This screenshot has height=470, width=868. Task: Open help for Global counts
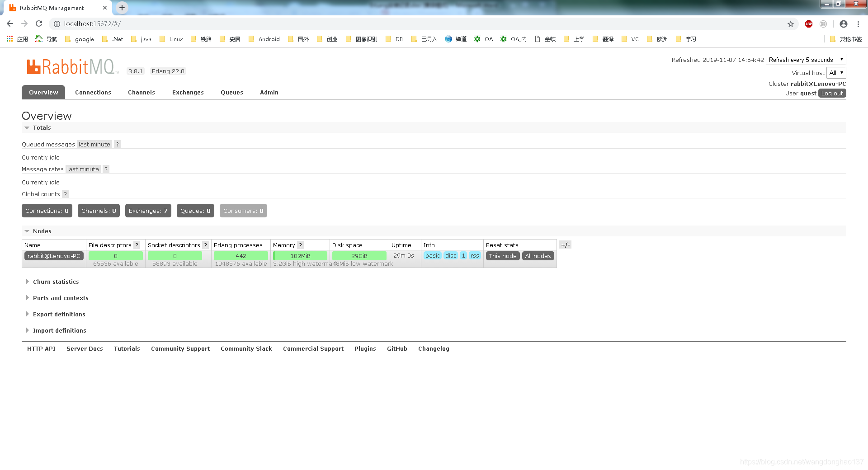(x=65, y=194)
